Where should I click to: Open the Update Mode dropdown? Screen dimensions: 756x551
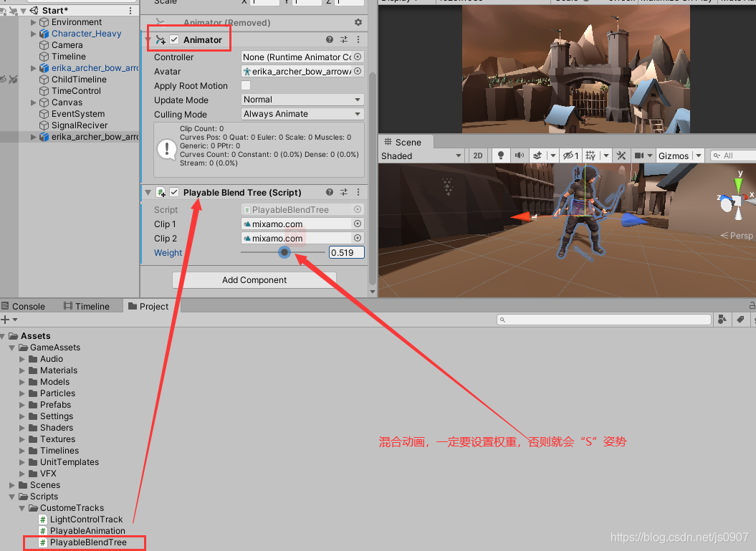[302, 100]
